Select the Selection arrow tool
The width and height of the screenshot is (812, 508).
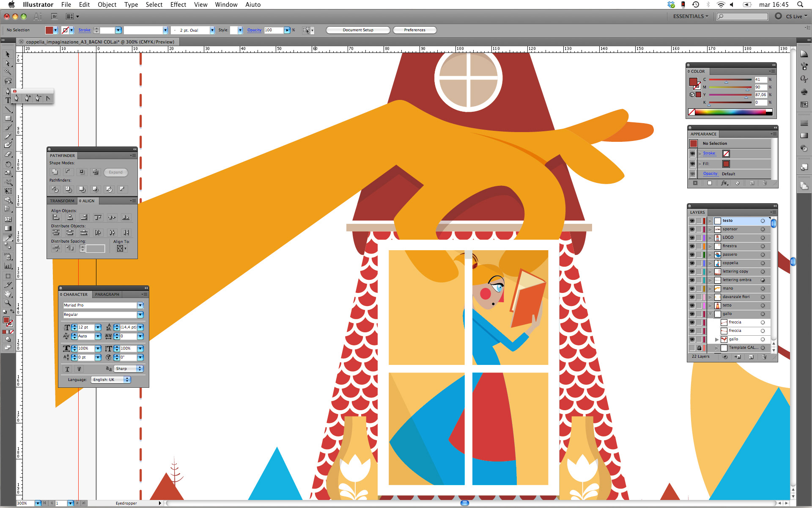[x=8, y=54]
